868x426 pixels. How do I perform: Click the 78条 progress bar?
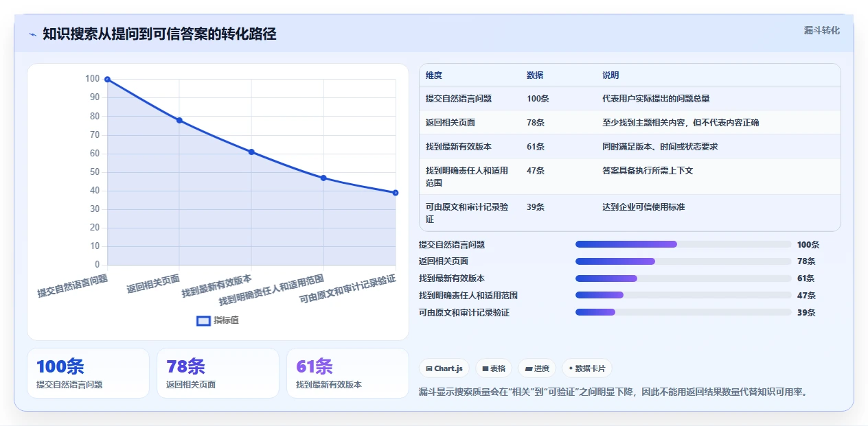(x=683, y=261)
